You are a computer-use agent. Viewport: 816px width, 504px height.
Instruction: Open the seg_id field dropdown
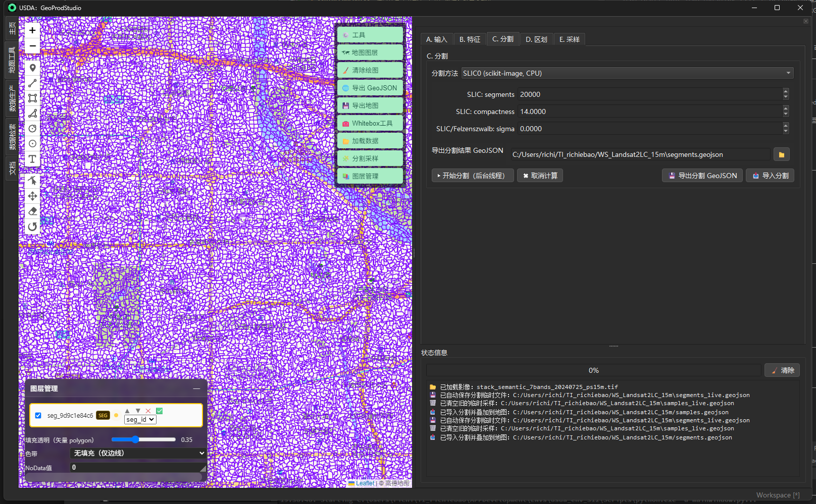(x=140, y=419)
